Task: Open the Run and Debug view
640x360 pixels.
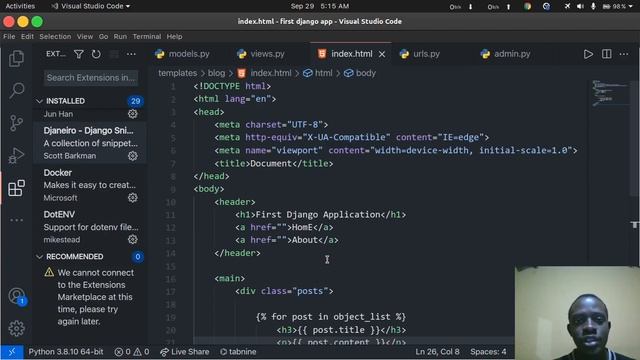Action: 16,156
